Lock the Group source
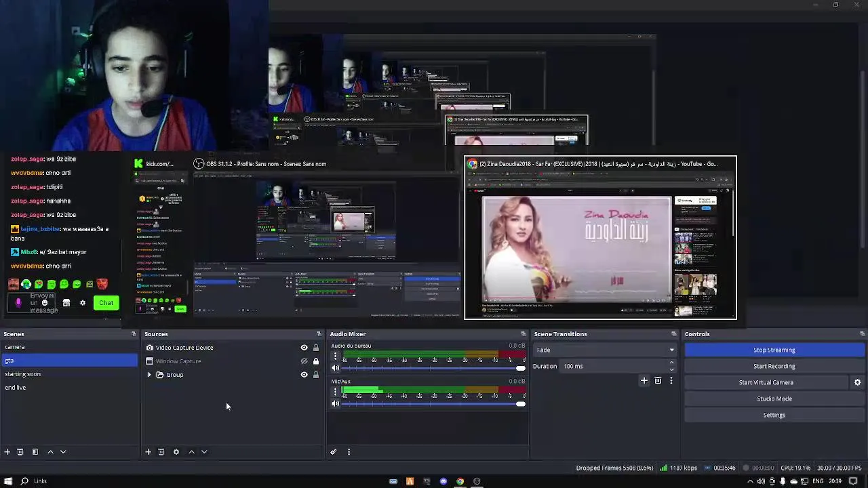 315,375
